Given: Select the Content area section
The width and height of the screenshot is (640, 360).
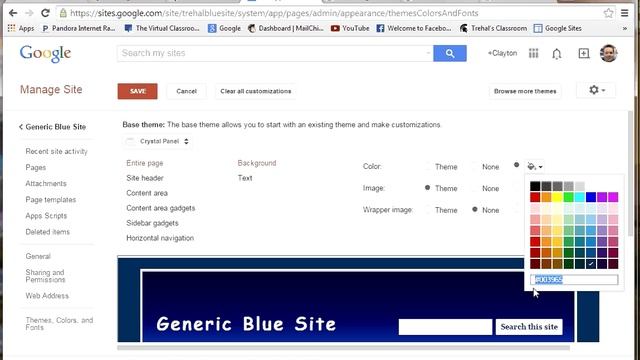Looking at the screenshot, I should 147,193.
